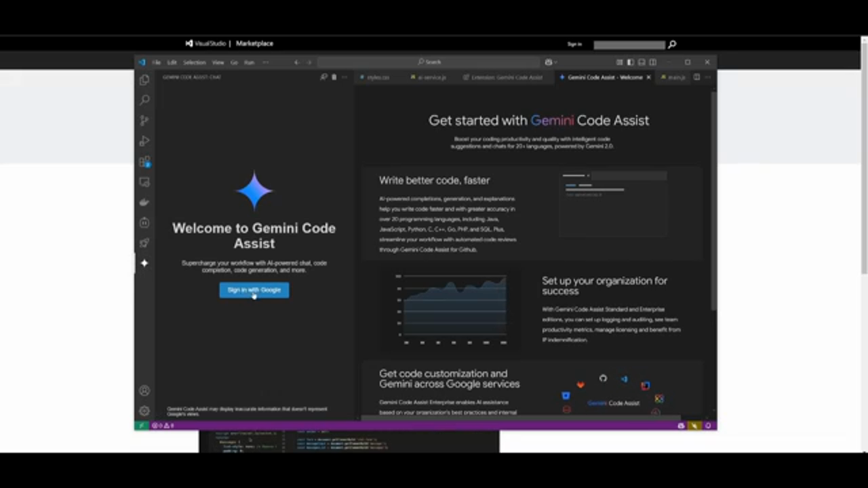Open errors and warnings in status bar

tap(163, 426)
